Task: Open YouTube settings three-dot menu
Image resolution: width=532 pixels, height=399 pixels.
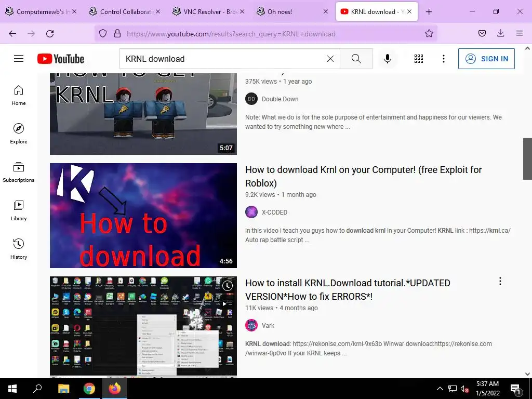Action: pos(444,59)
